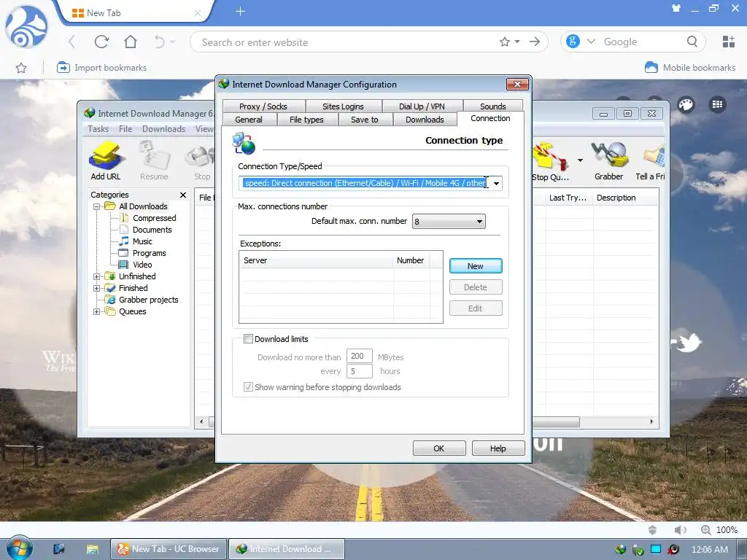This screenshot has width=747, height=560.
Task: Collapse the All Downloads tree node
Action: click(97, 206)
